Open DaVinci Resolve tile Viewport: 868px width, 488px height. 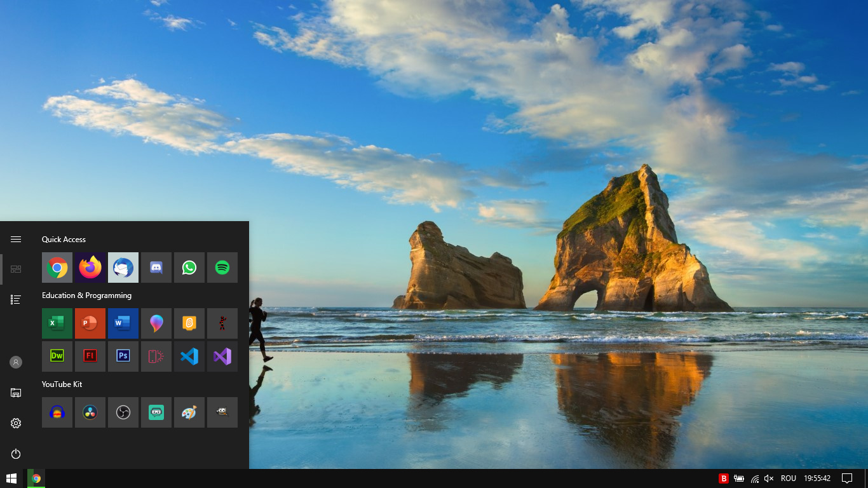tap(90, 412)
